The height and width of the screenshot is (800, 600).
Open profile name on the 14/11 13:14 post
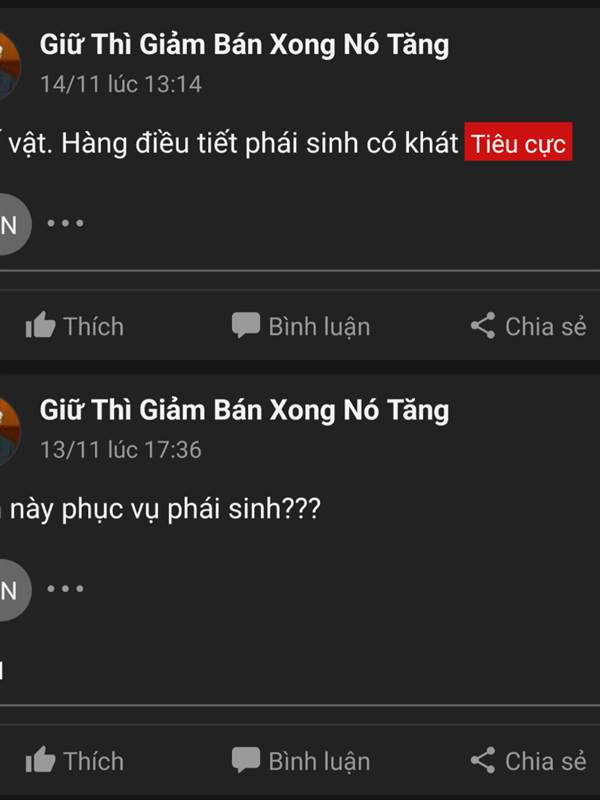[x=244, y=45]
